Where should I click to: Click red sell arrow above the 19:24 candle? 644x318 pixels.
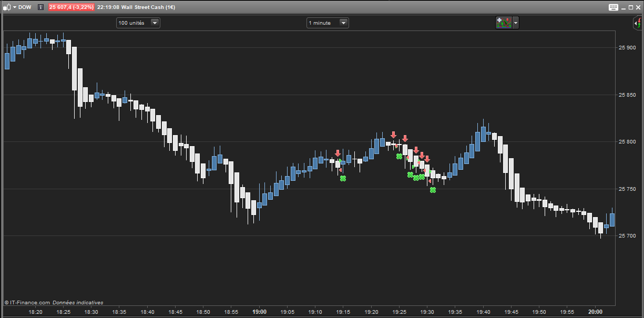coord(393,135)
